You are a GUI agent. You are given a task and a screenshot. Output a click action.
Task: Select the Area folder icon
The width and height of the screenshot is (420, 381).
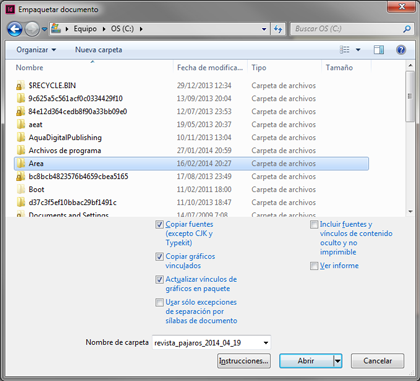point(21,164)
